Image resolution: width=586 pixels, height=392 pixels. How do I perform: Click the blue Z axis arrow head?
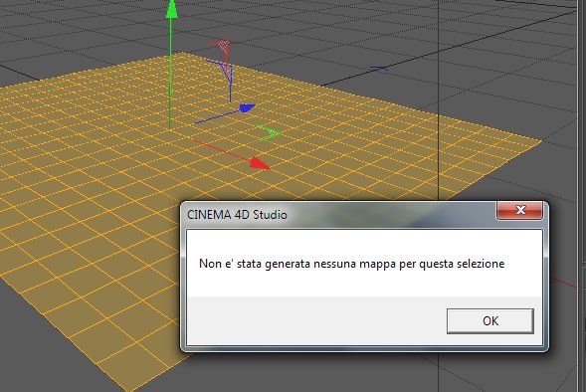click(247, 108)
